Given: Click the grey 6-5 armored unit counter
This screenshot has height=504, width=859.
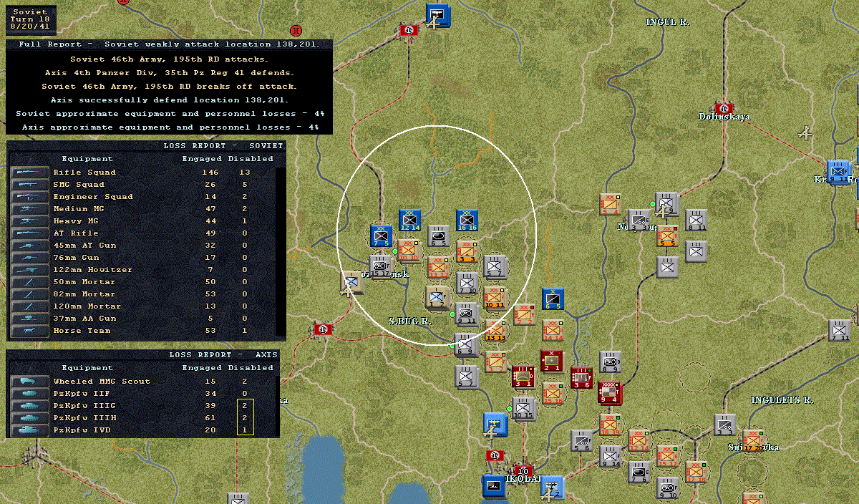Looking at the screenshot, I should (x=438, y=236).
